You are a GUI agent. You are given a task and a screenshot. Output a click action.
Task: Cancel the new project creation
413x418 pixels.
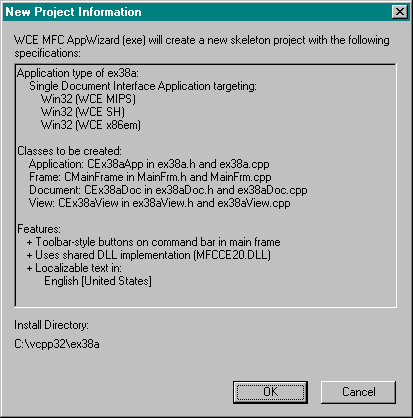(358, 392)
